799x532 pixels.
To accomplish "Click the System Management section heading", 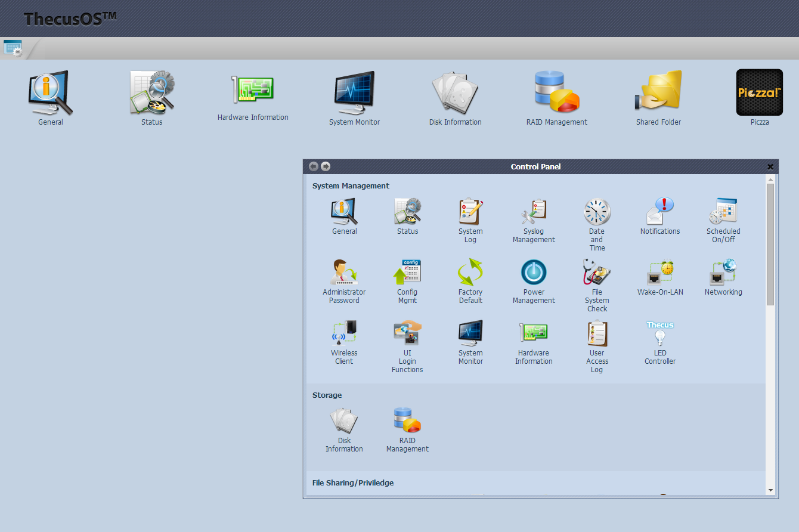I will tap(351, 186).
